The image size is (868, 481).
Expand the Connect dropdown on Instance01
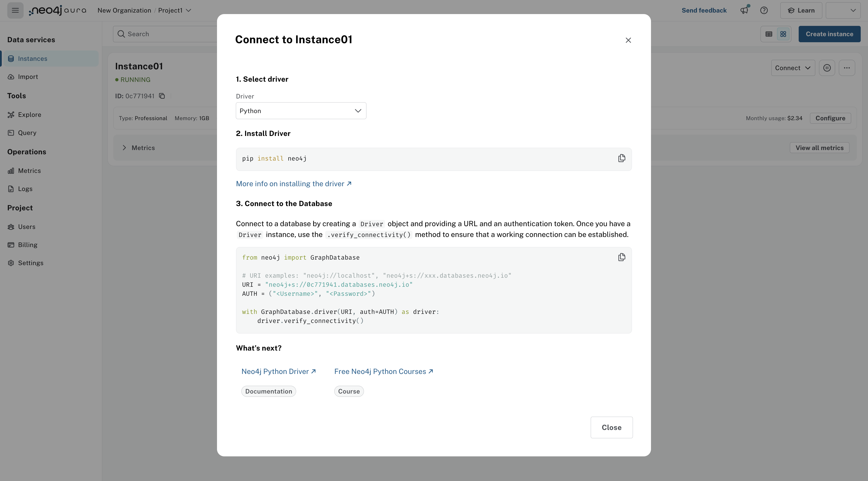[793, 68]
